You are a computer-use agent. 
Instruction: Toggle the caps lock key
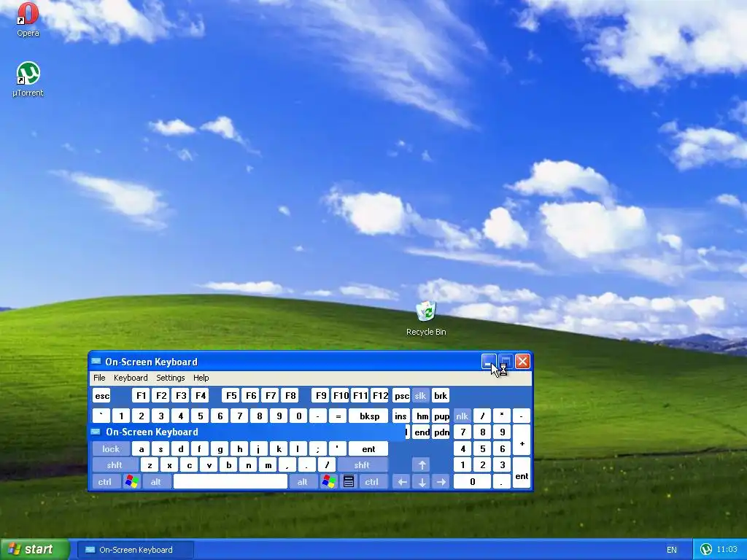pos(111,449)
